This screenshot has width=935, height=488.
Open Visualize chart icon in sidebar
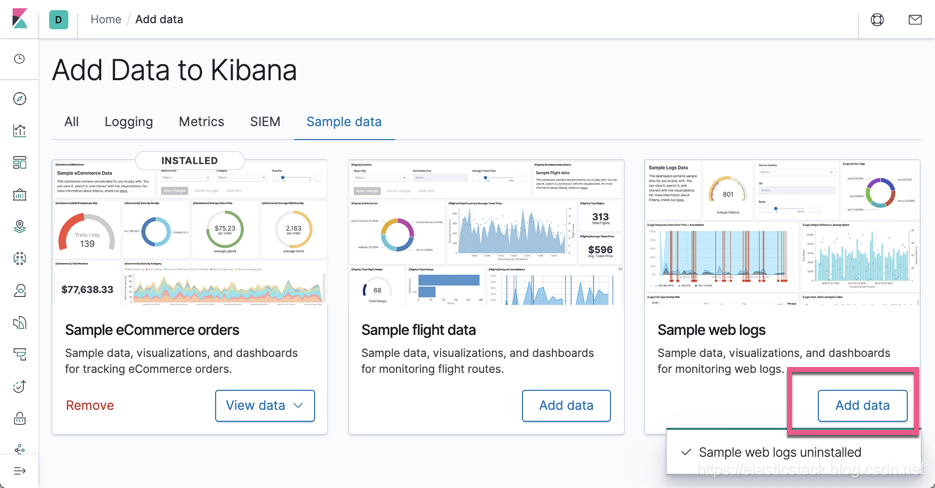tap(20, 131)
